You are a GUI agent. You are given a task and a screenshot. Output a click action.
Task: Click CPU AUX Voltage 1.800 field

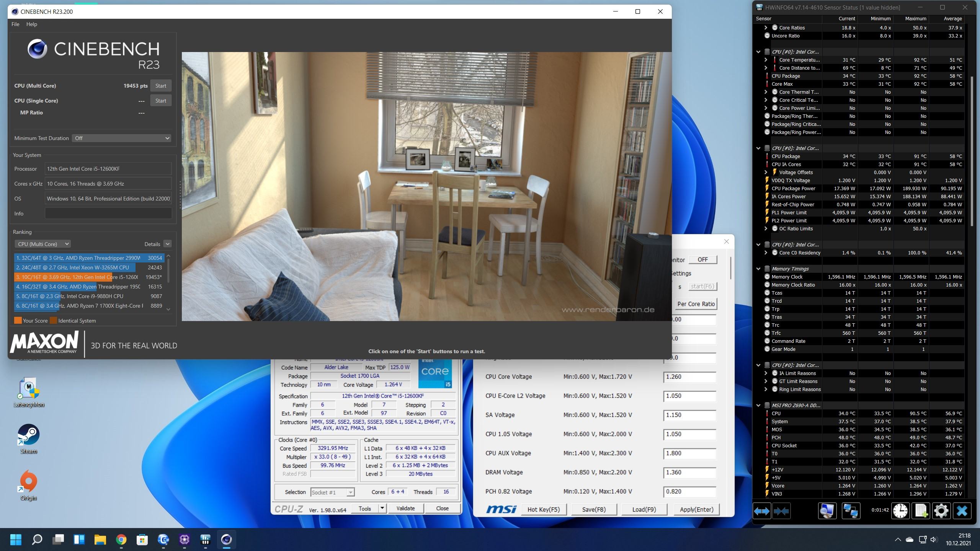point(689,453)
